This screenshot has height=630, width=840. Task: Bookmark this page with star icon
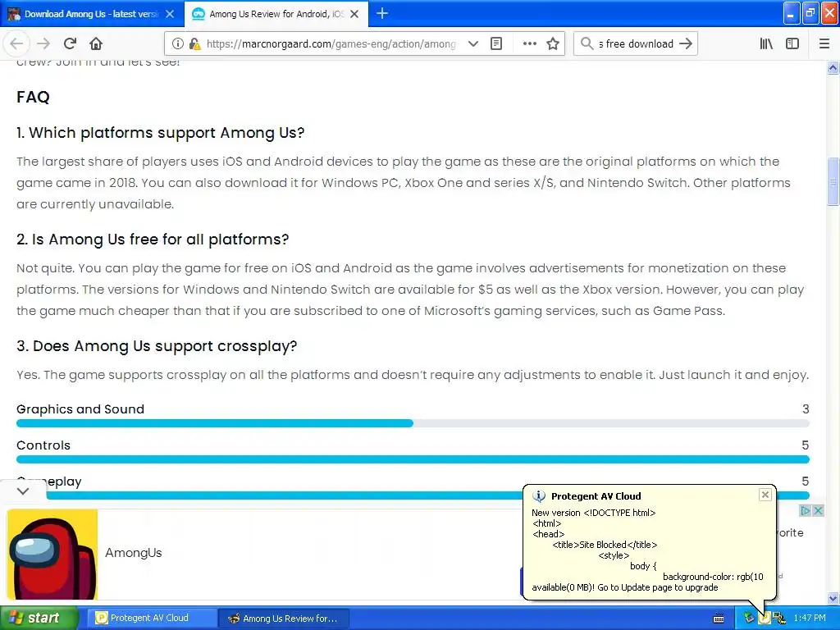tap(553, 44)
